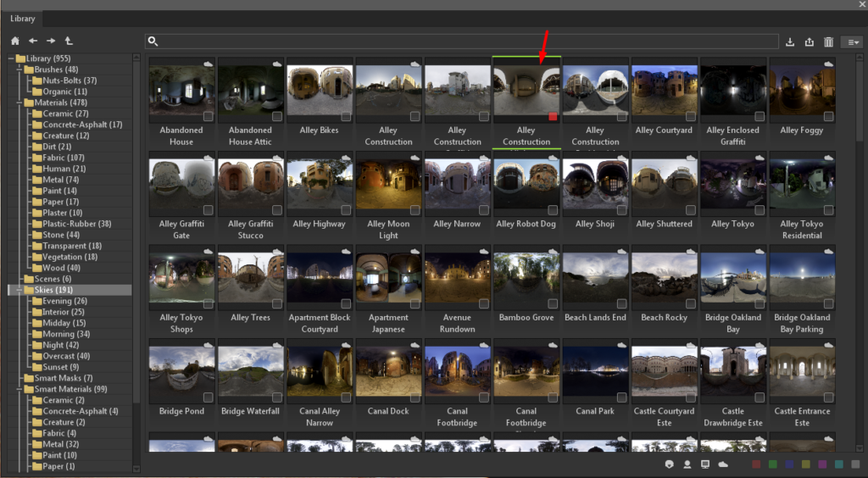Click the local computer filter icon
The width and height of the screenshot is (868, 478).
pos(704,464)
